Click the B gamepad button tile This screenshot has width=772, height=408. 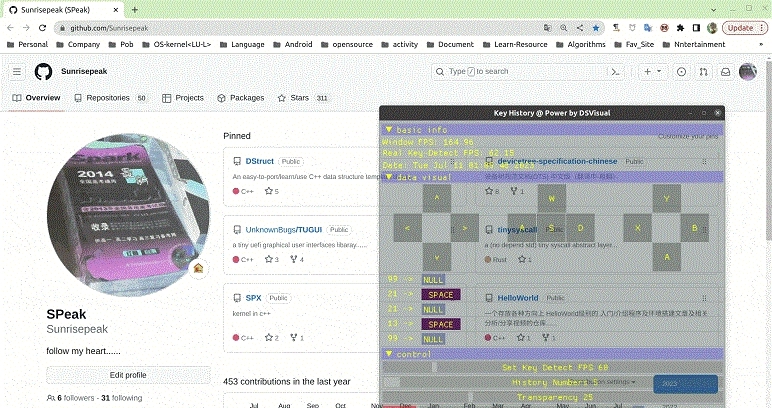(x=695, y=228)
